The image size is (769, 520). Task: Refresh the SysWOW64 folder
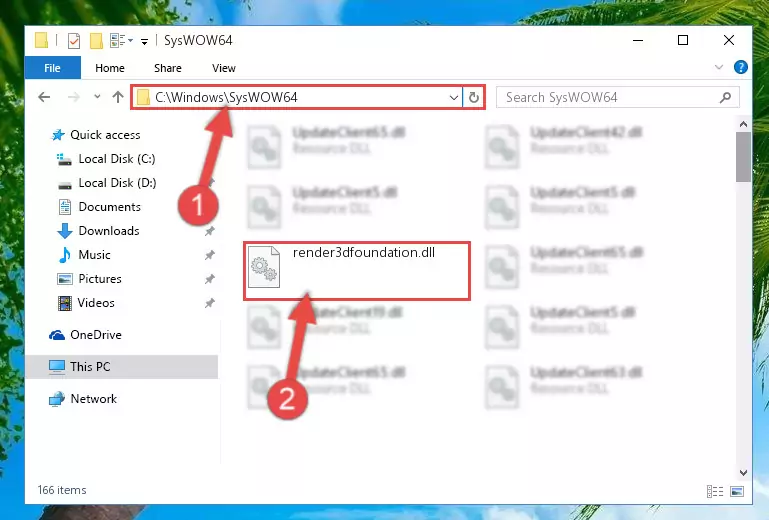474,98
